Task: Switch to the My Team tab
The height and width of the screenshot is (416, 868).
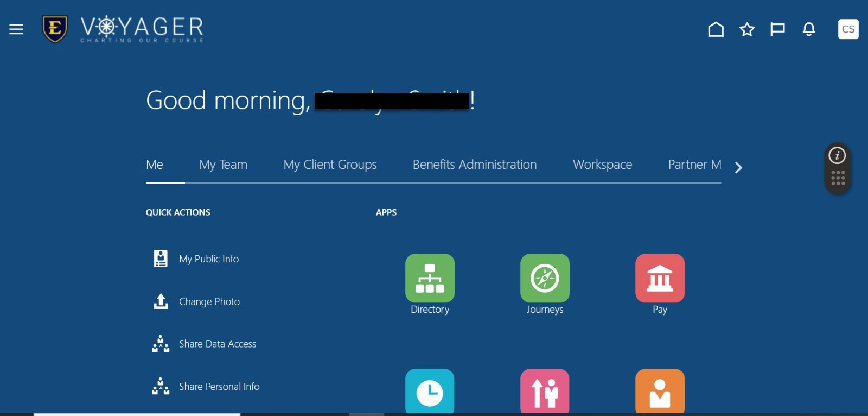Action: [x=223, y=165]
